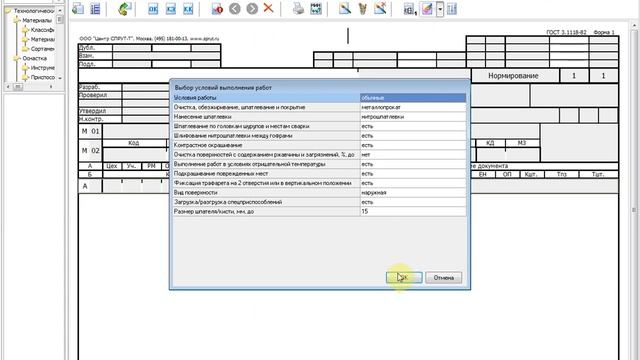Select the Контрастное окрашивание row

(266, 145)
